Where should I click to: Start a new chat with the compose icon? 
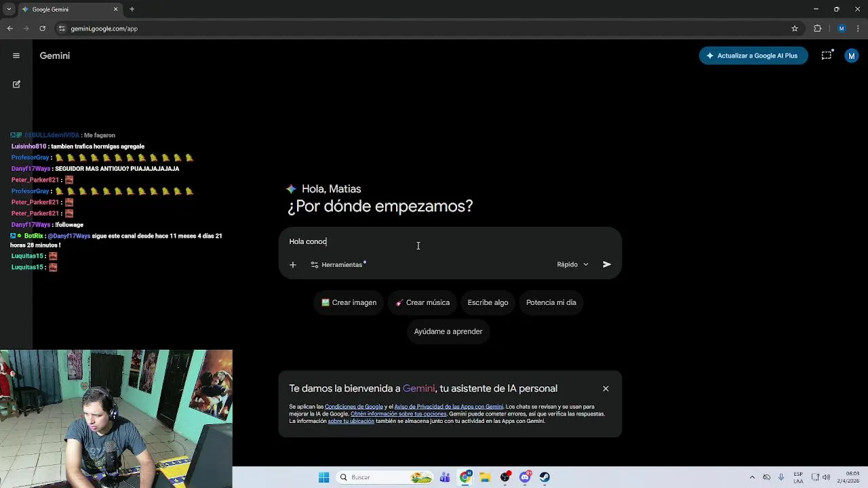tap(16, 84)
